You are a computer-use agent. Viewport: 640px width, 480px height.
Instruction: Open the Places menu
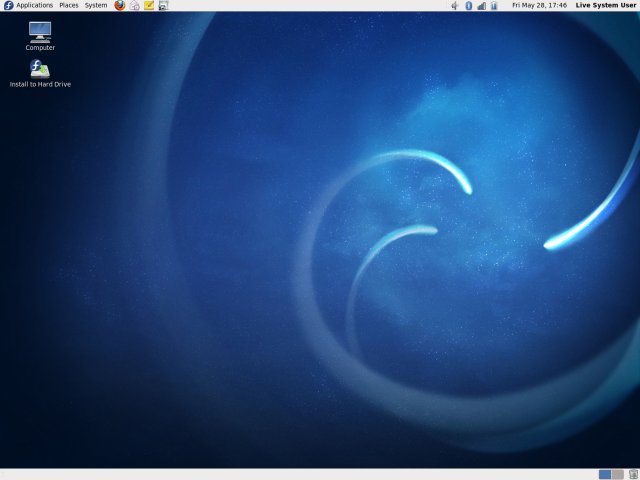coord(69,5)
